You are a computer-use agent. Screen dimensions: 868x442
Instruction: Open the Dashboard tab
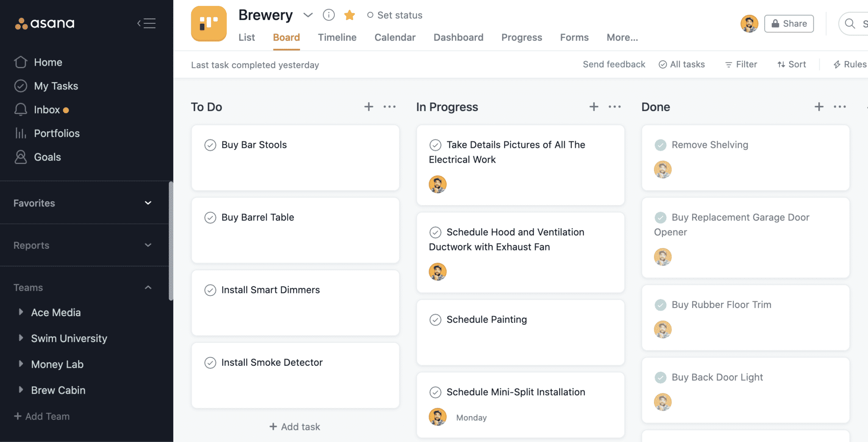pos(458,37)
